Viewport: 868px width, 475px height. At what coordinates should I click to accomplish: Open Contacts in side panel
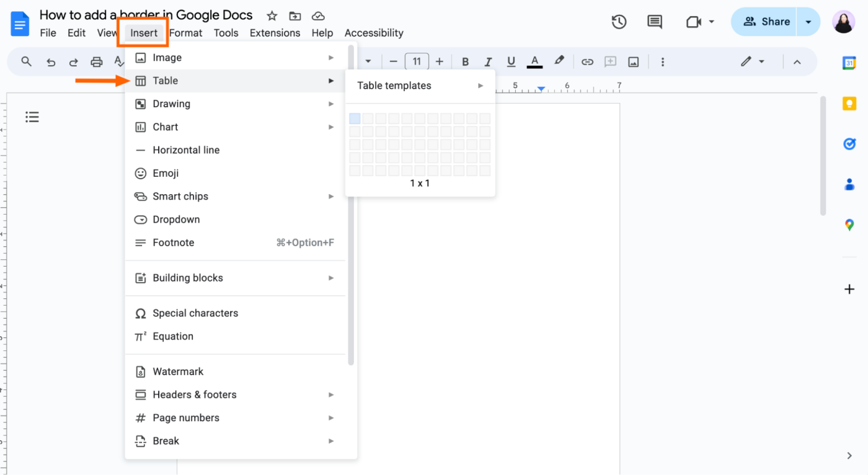tap(849, 184)
